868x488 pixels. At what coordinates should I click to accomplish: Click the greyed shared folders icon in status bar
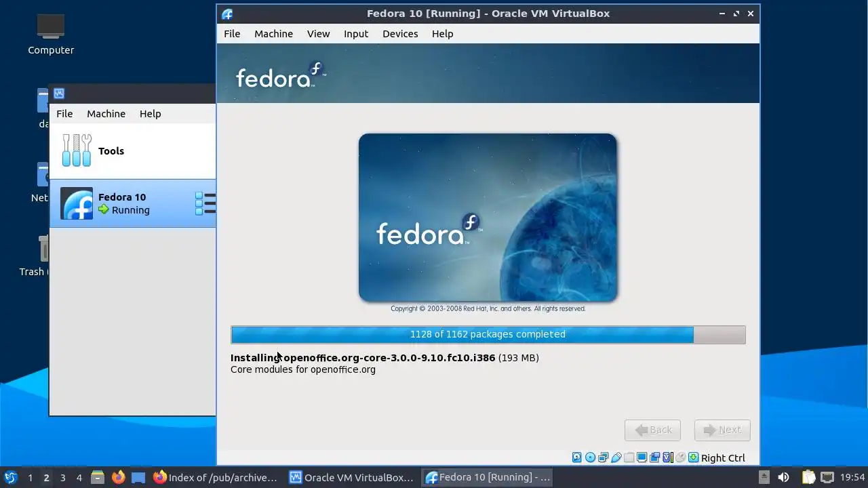click(629, 457)
